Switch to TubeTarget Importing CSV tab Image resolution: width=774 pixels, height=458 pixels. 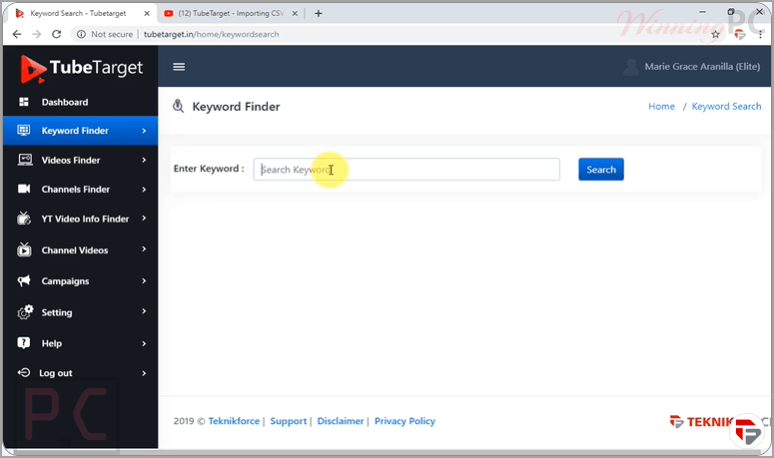(x=231, y=13)
